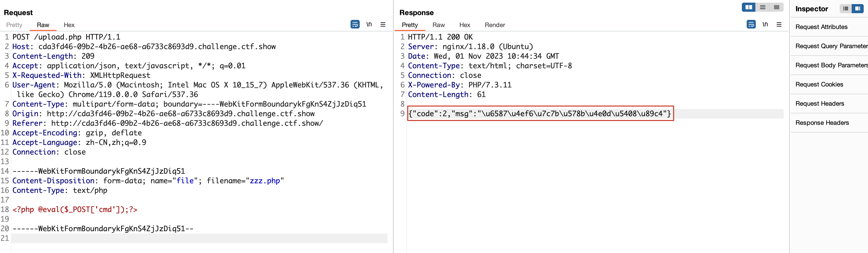Click the JSON response body with code 2
Viewport: 868px width, 253px height.
tap(540, 114)
